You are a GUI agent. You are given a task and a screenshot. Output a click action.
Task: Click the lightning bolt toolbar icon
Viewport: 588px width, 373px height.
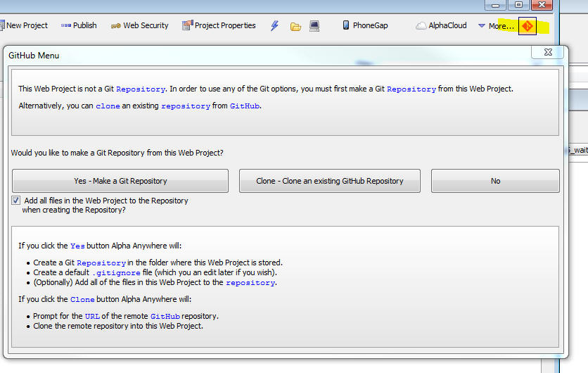(x=274, y=25)
